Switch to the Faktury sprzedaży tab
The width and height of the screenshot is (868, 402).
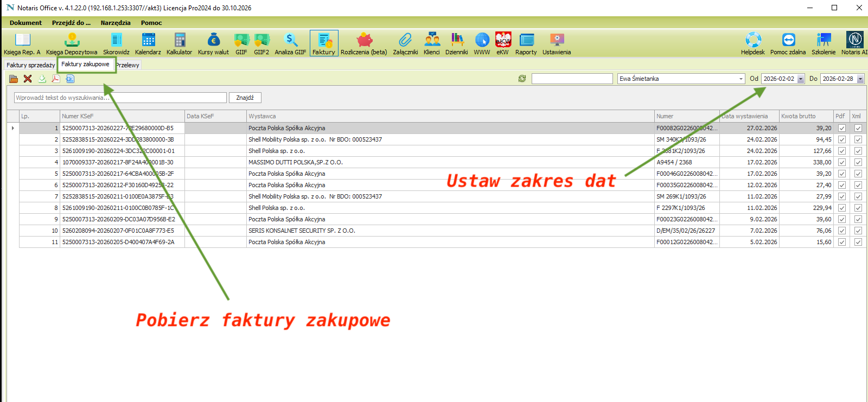coord(30,65)
